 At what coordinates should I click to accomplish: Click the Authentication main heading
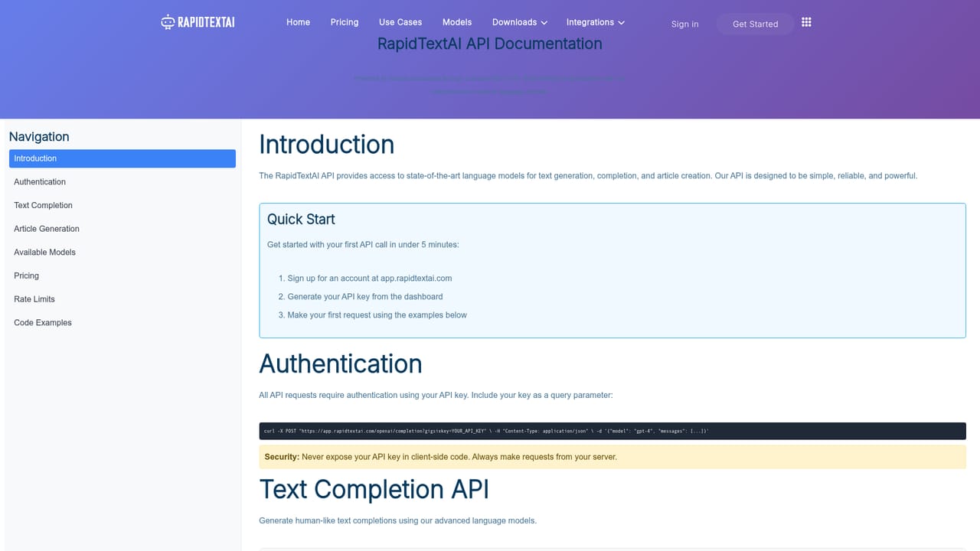coord(341,364)
